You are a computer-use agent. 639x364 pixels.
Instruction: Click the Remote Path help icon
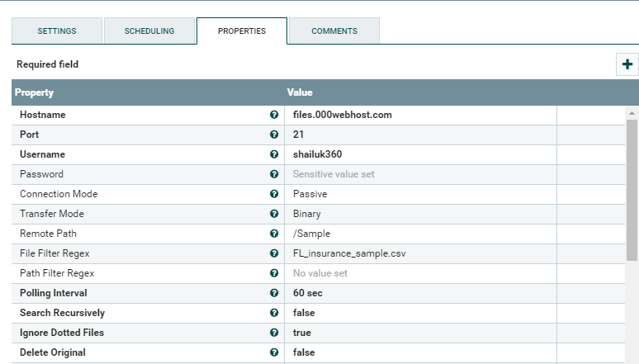pos(274,234)
